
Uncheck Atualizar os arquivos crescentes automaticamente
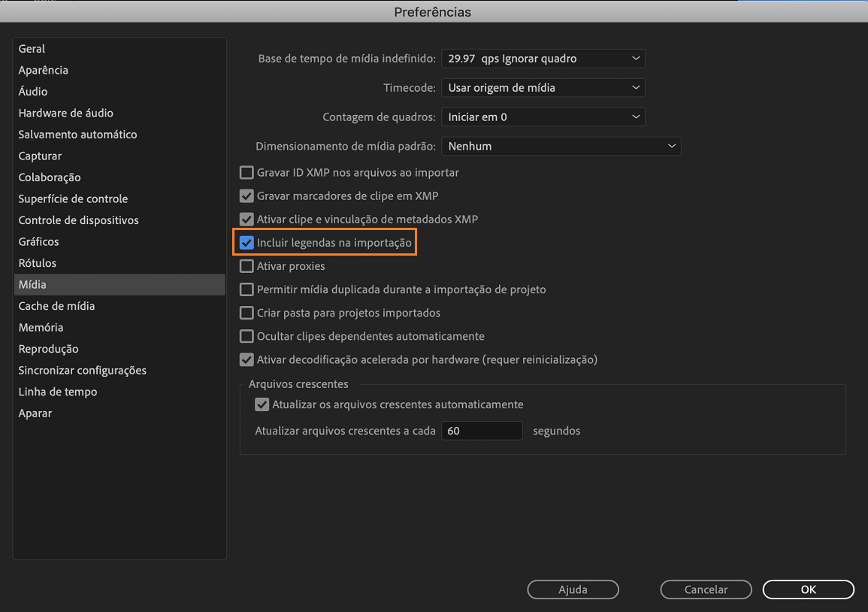click(262, 404)
